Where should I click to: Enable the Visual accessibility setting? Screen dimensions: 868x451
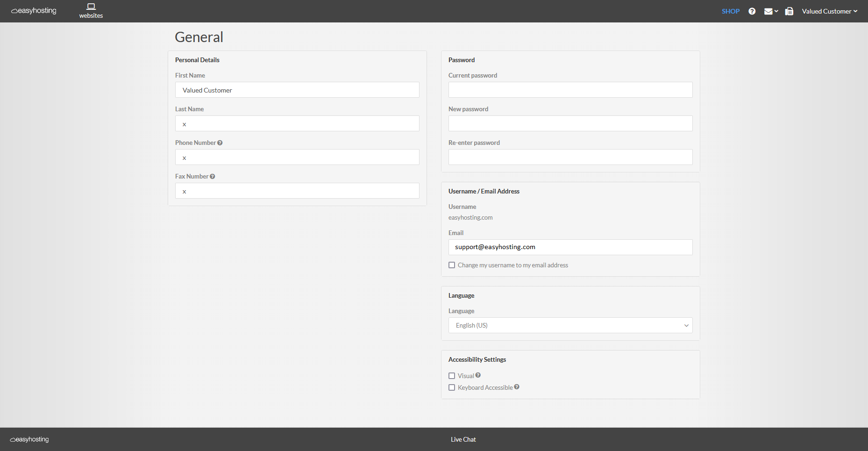pos(452,375)
